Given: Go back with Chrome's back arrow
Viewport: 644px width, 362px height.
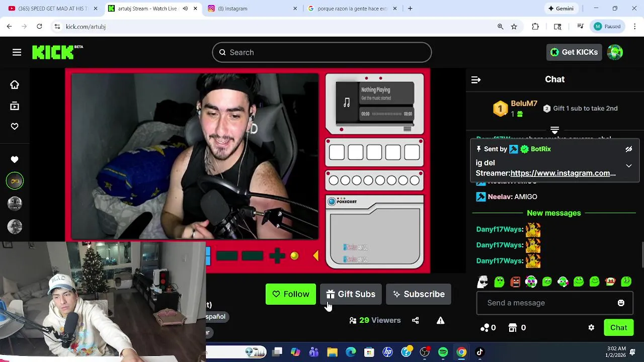Looking at the screenshot, I should (x=9, y=26).
